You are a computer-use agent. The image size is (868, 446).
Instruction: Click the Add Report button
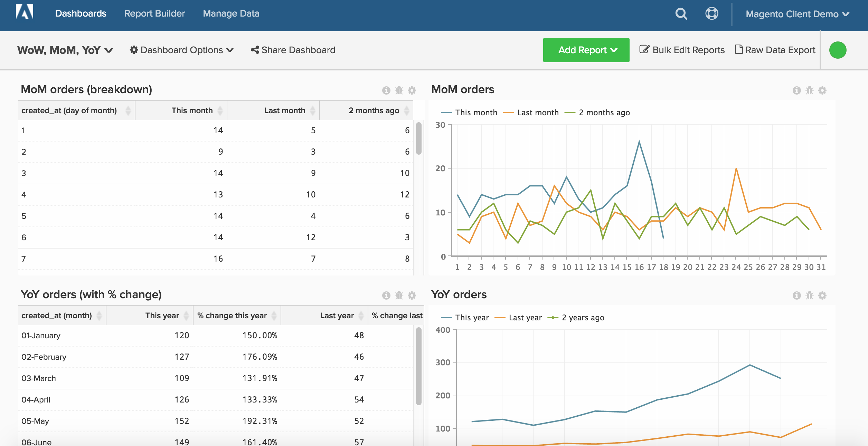[x=586, y=50]
